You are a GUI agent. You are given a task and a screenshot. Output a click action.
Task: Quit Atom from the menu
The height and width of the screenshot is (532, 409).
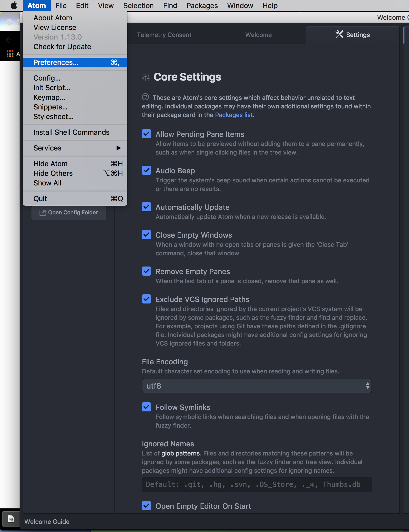75,199
